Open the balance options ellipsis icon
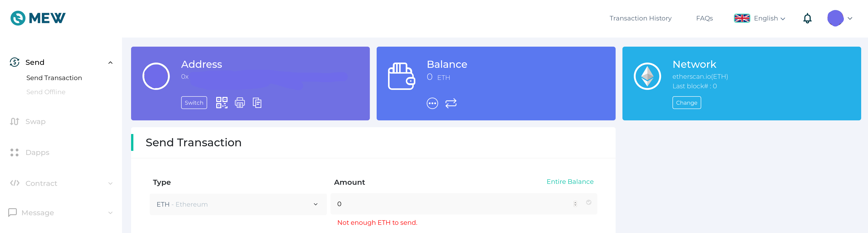868x233 pixels. click(x=433, y=103)
